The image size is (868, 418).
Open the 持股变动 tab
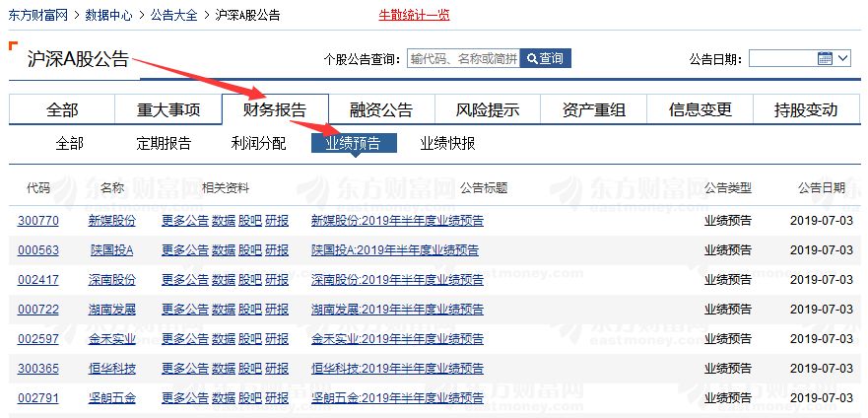[806, 109]
